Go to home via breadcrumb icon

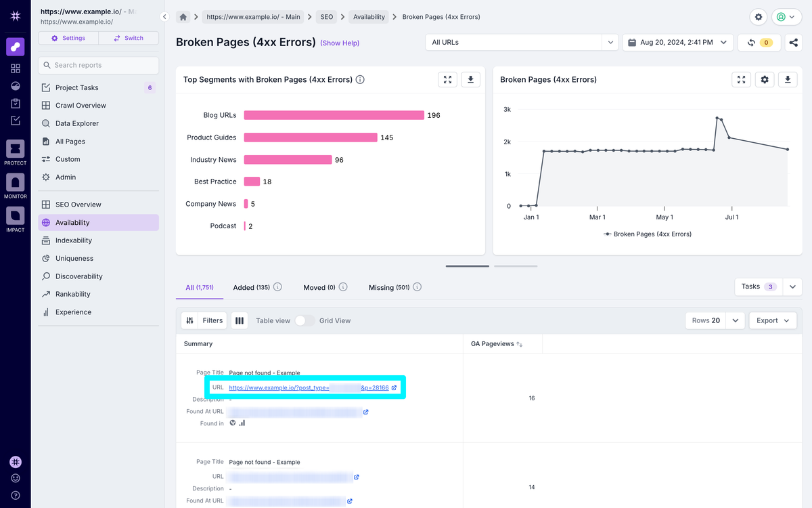click(x=183, y=17)
